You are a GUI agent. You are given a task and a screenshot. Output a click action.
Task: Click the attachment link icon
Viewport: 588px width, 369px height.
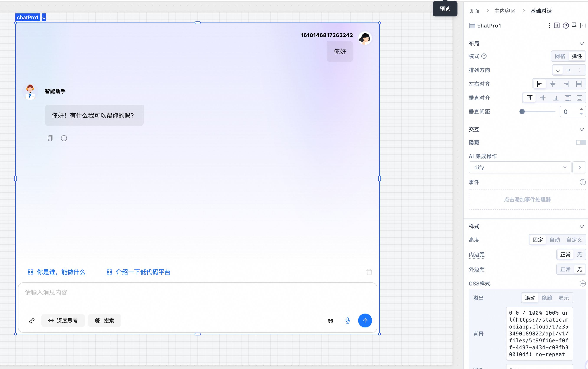click(x=32, y=320)
